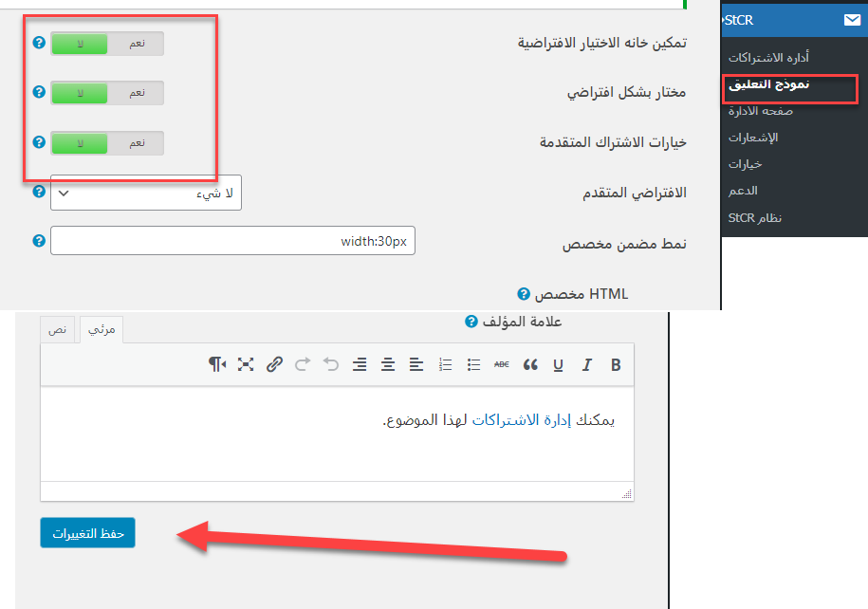Set خيارات الاشتراك المتقدمة to لا

pos(80,143)
